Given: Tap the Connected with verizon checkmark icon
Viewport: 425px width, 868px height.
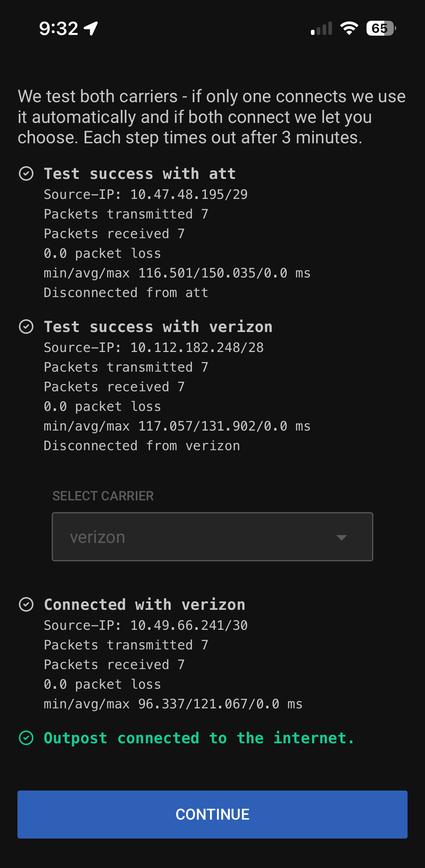Looking at the screenshot, I should click(26, 605).
